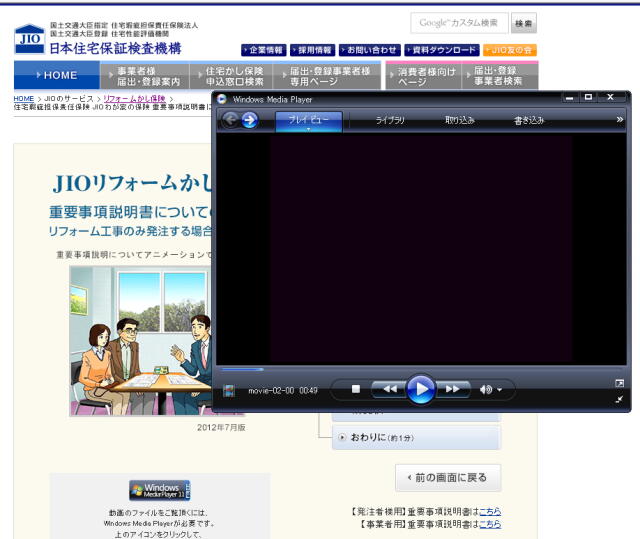
Task: Open the HOME navigation menu item
Action: pos(57,75)
